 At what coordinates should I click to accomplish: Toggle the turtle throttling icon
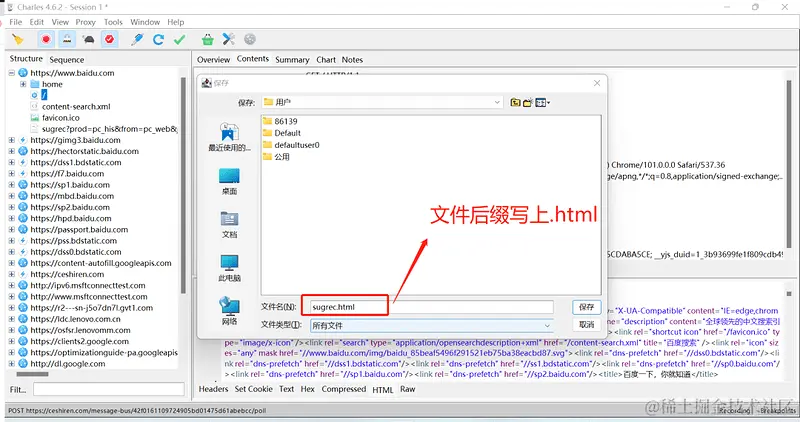click(x=88, y=39)
